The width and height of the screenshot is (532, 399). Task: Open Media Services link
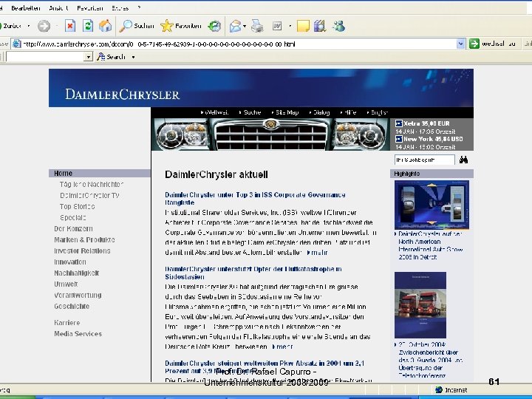click(78, 334)
